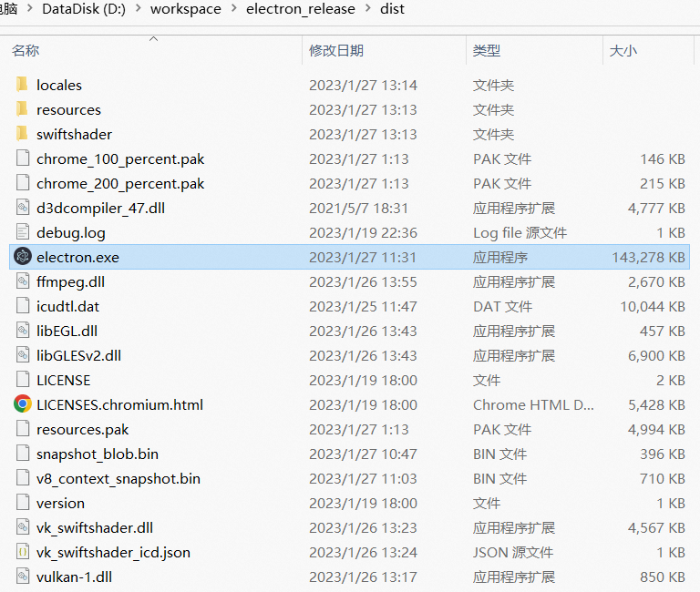Screen dimensions: 700x592
Task: Click the resources folder icon
Action: pyautogui.click(x=22, y=109)
